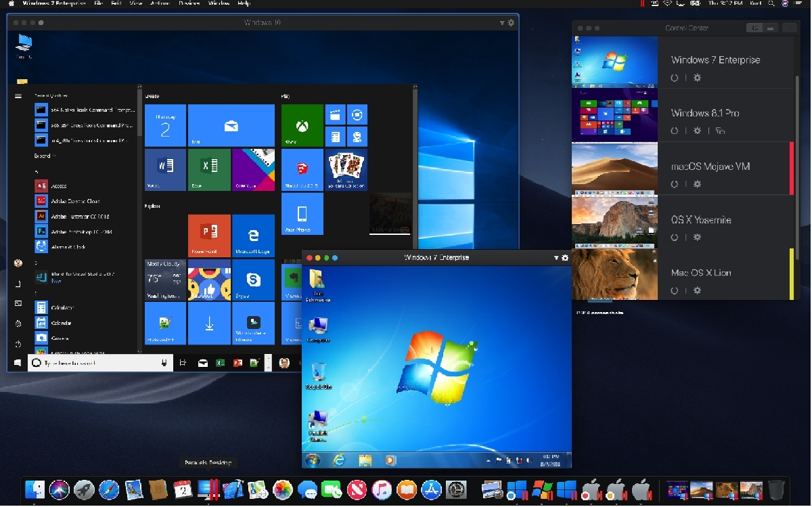812x507 pixels.
Task: Open settings gear for Windows 8.1 Pro
Action: pos(697,131)
